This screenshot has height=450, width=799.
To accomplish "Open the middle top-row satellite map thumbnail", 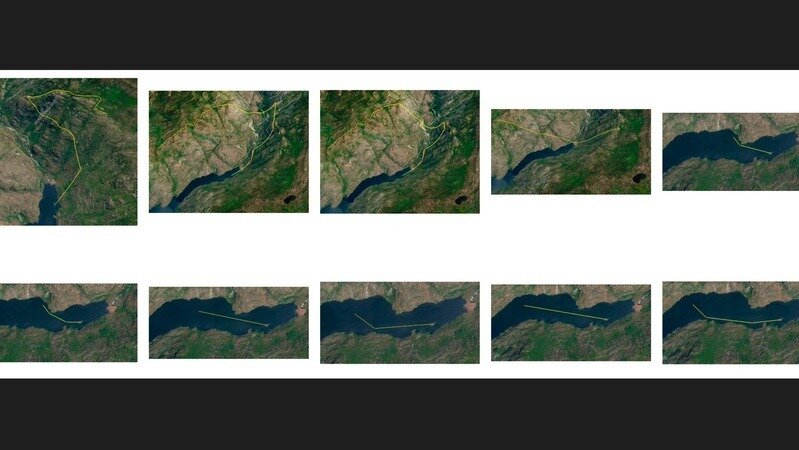I will 400,151.
